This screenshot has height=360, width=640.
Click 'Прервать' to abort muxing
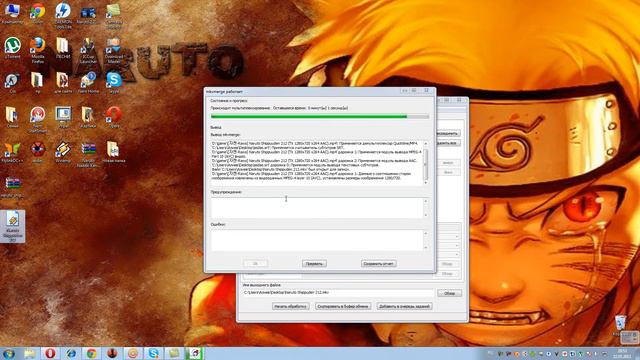(314, 264)
